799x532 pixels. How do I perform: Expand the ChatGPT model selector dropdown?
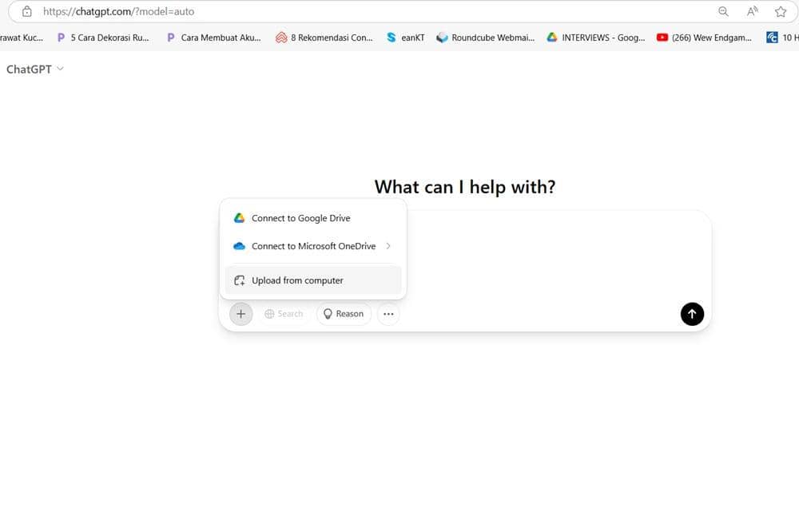point(35,69)
